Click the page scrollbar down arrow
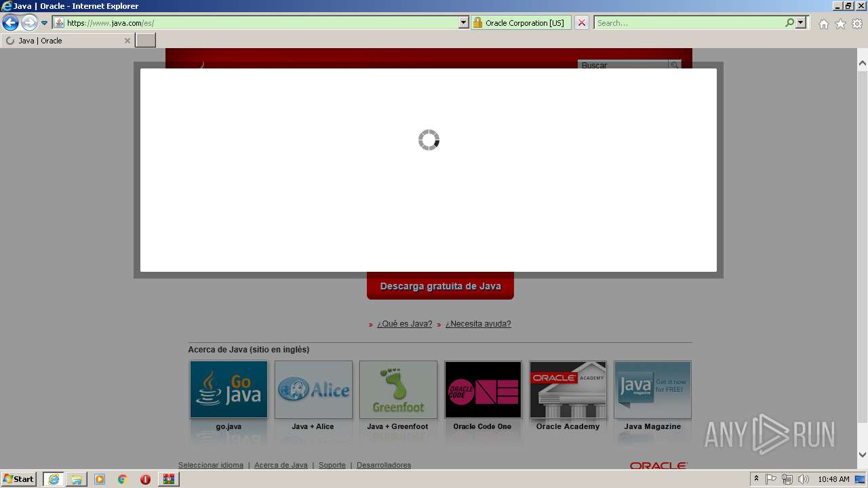Screen dimensions: 868x488 pyautogui.click(x=863, y=455)
